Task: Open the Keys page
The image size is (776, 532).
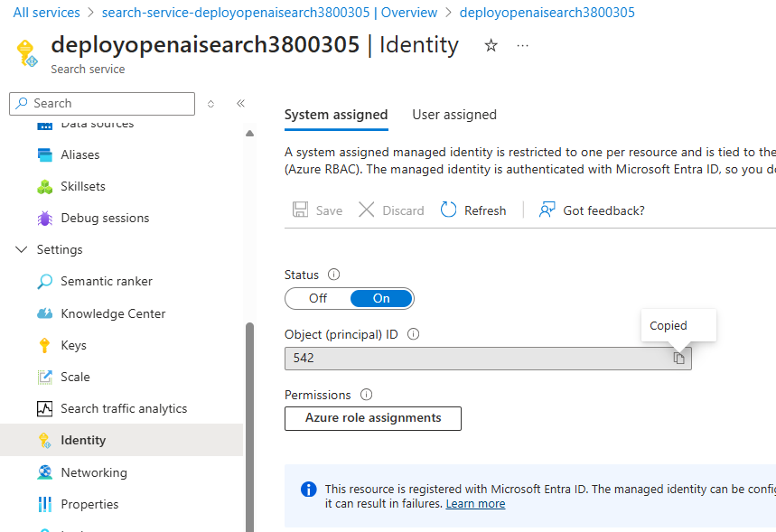Action: pyautogui.click(x=73, y=345)
